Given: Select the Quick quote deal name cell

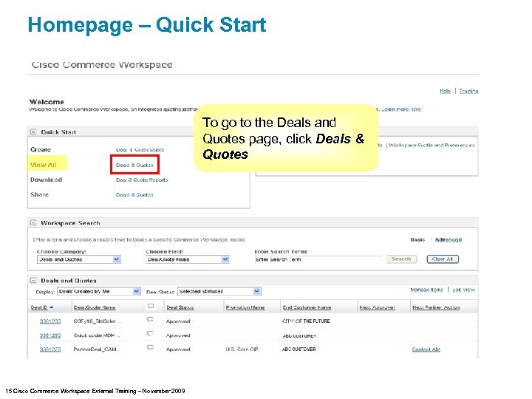Looking at the screenshot, I should [x=97, y=335].
